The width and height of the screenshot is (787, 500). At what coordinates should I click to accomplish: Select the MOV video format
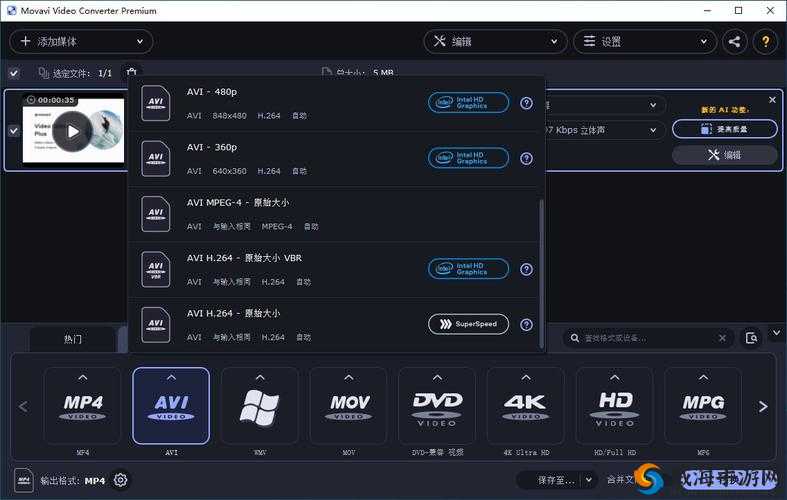(349, 406)
